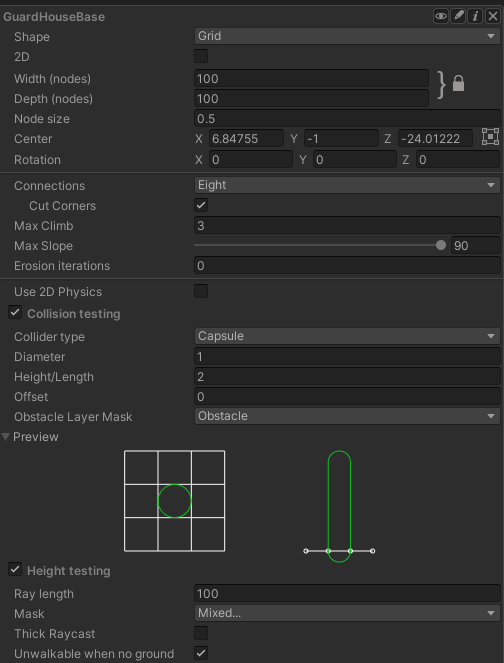This screenshot has width=504, height=663.
Task: Edit the Erosion iterations field
Action: point(347,266)
